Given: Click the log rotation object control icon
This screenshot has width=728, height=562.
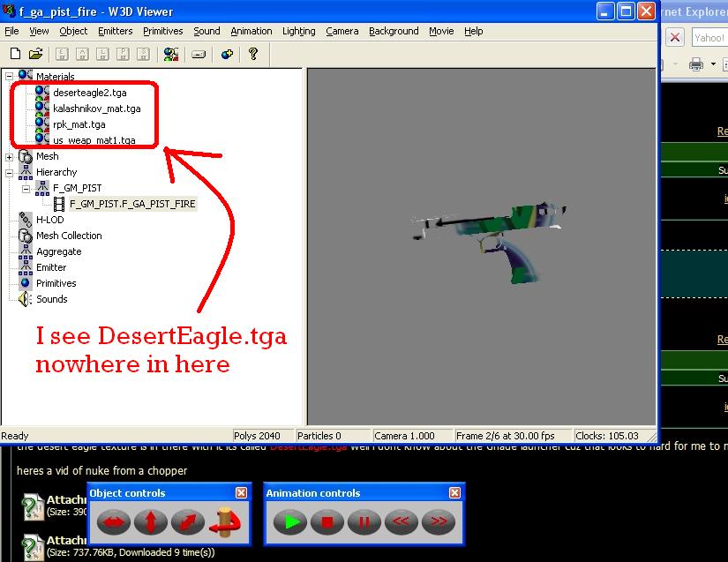Looking at the screenshot, I should 224,521.
